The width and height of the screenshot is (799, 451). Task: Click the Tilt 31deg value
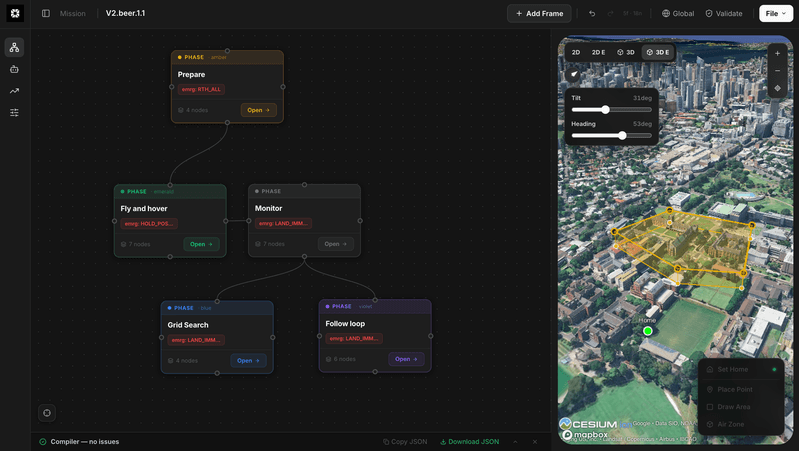[642, 98]
